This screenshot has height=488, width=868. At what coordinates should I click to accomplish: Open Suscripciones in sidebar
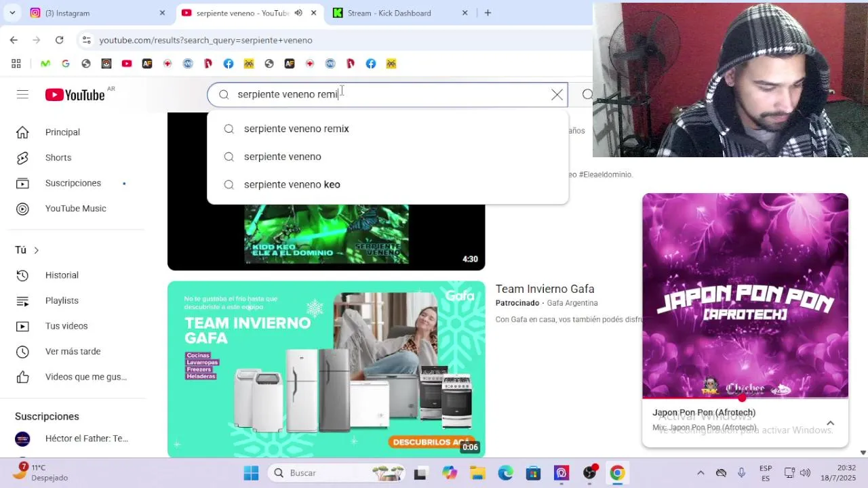click(x=73, y=183)
